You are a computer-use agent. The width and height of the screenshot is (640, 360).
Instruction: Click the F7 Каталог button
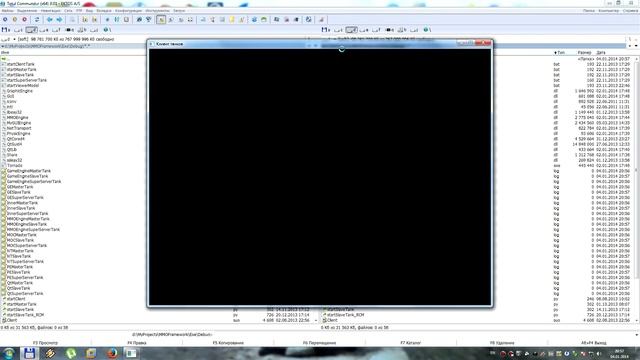pos(411,343)
